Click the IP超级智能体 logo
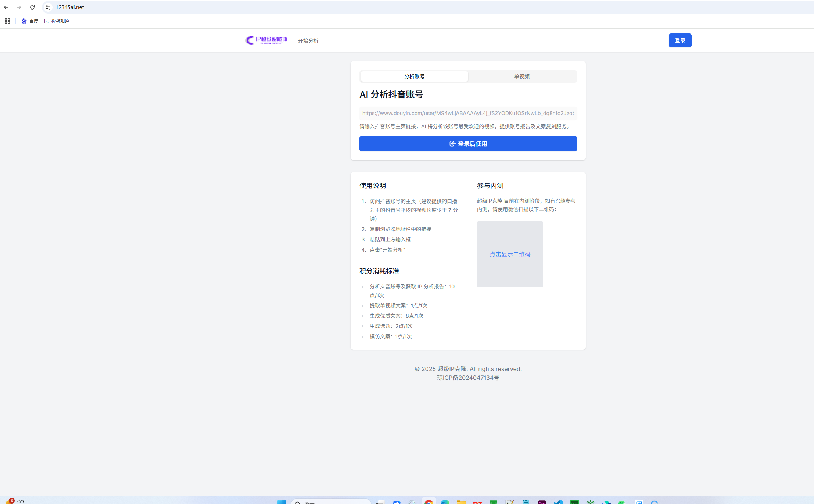Viewport: 814px width, 504px height. pyautogui.click(x=266, y=40)
